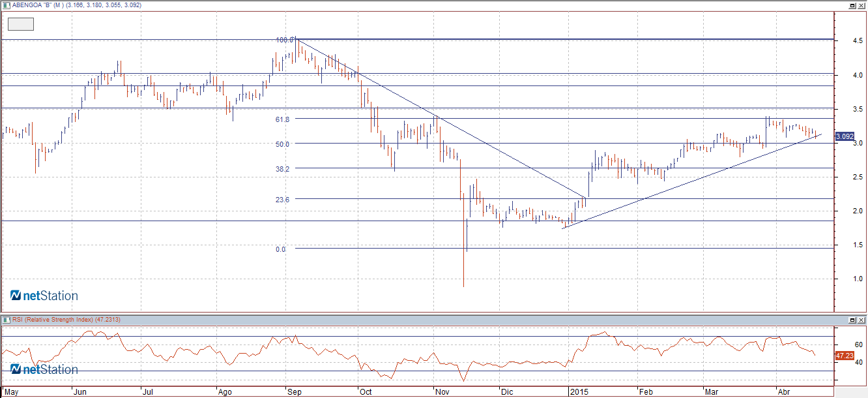The width and height of the screenshot is (868, 398).
Task: Close the ABENGOA price chart panel
Action: (x=861, y=5)
